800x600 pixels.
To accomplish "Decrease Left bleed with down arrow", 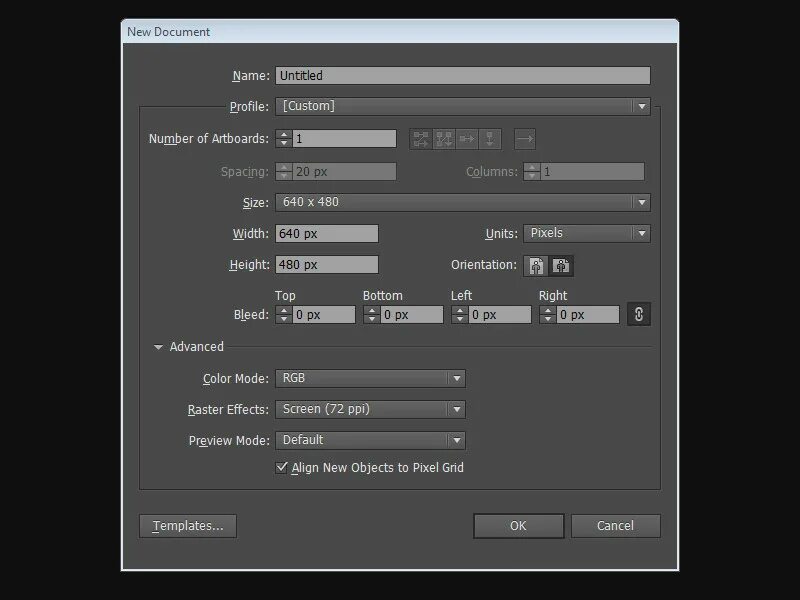I will tap(460, 319).
